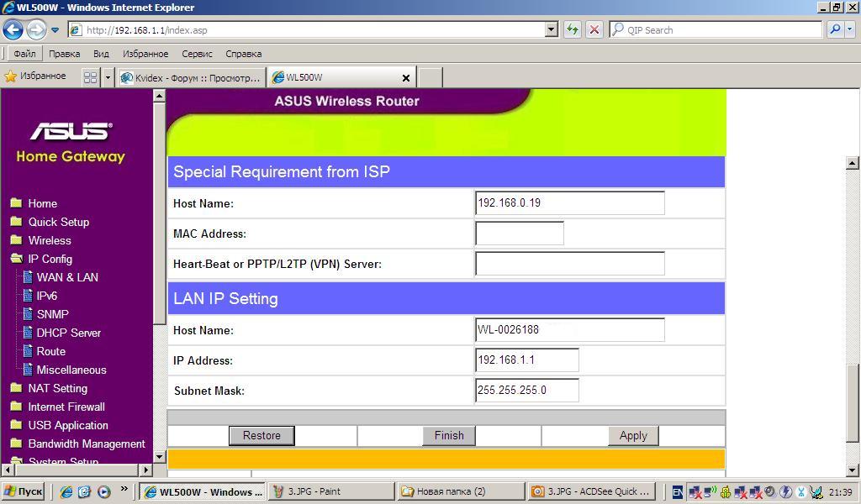Start search with the magnifier button
The width and height of the screenshot is (861, 504).
click(x=835, y=29)
